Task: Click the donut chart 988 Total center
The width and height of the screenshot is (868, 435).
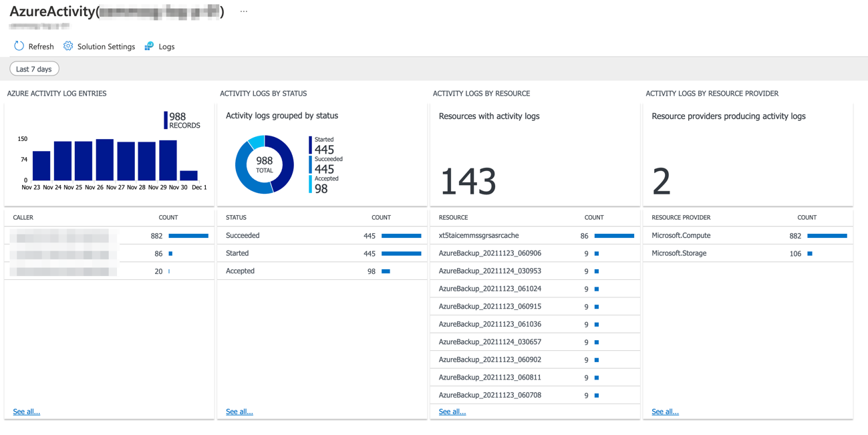Action: click(265, 164)
